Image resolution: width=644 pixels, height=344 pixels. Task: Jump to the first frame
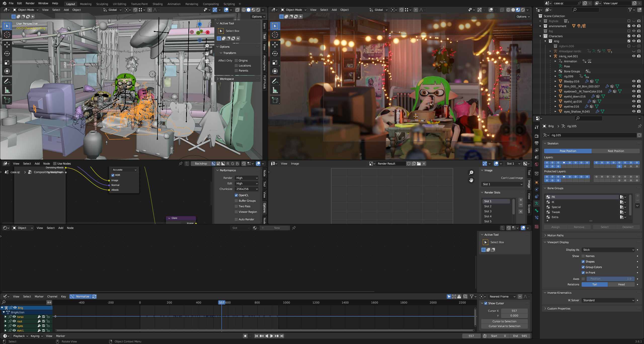click(x=256, y=336)
